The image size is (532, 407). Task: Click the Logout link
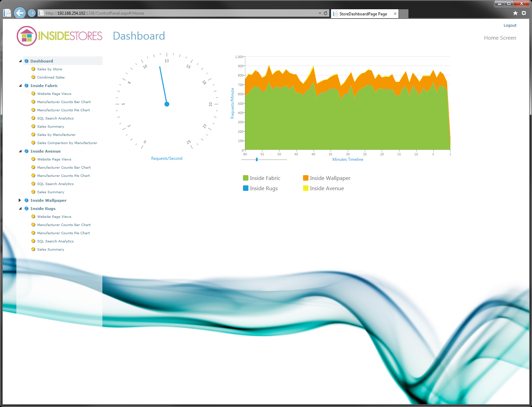pyautogui.click(x=510, y=25)
